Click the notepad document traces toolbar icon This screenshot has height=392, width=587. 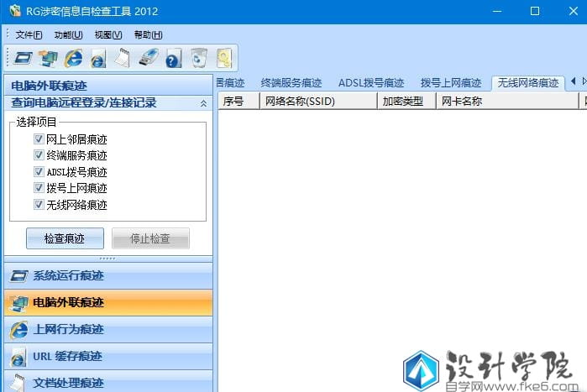pos(123,58)
